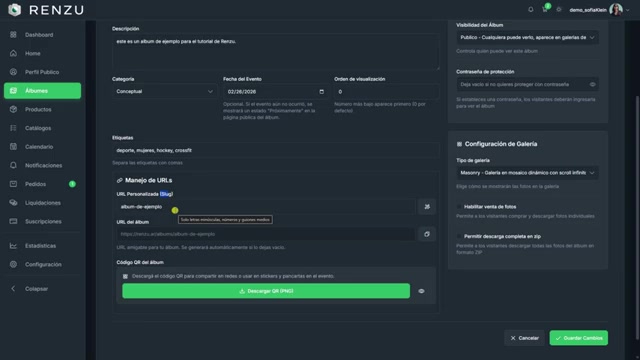The height and width of the screenshot is (360, 640).
Task: Click the URL del álbum field
Action: pos(266,234)
